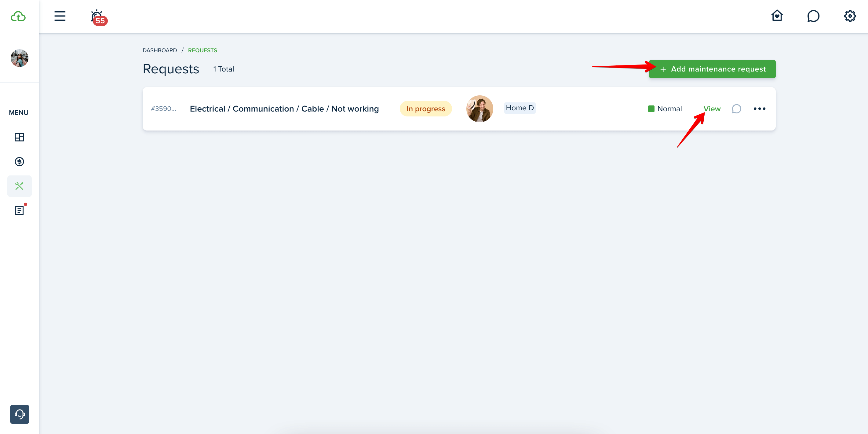
Task: Open documents icon with red dot
Action: coord(20,210)
